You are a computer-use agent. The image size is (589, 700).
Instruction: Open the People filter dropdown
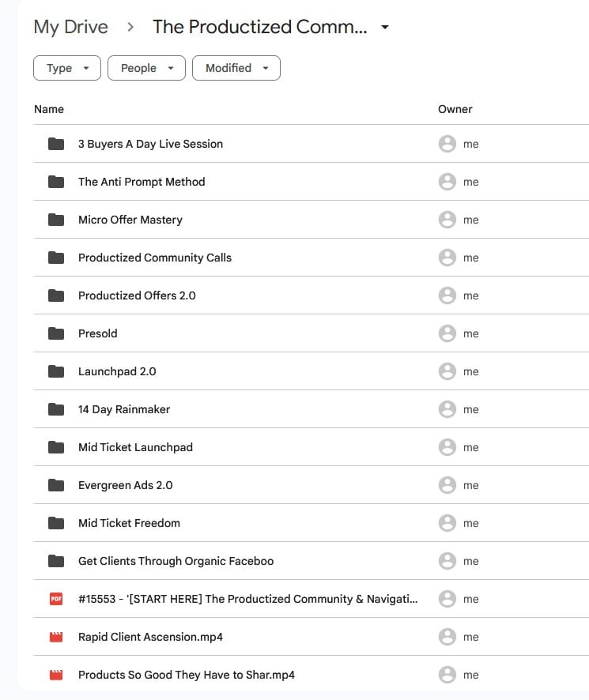[x=146, y=68]
